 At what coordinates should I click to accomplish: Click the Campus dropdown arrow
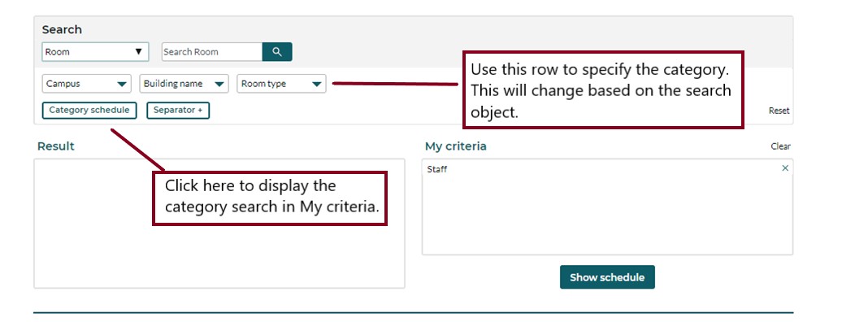[x=122, y=85]
